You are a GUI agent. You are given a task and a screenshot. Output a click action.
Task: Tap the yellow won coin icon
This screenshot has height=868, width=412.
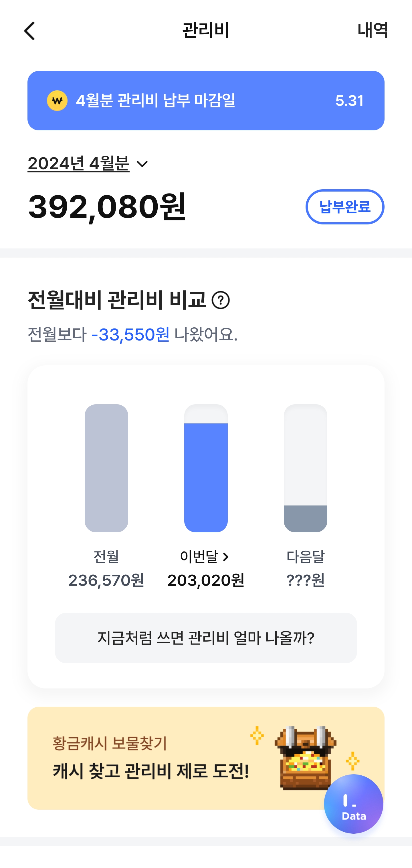57,101
